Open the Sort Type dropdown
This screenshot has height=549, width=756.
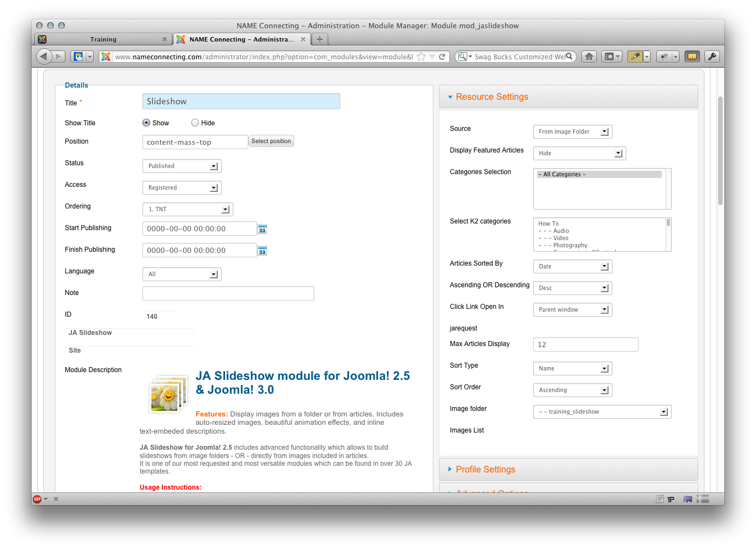click(x=573, y=368)
